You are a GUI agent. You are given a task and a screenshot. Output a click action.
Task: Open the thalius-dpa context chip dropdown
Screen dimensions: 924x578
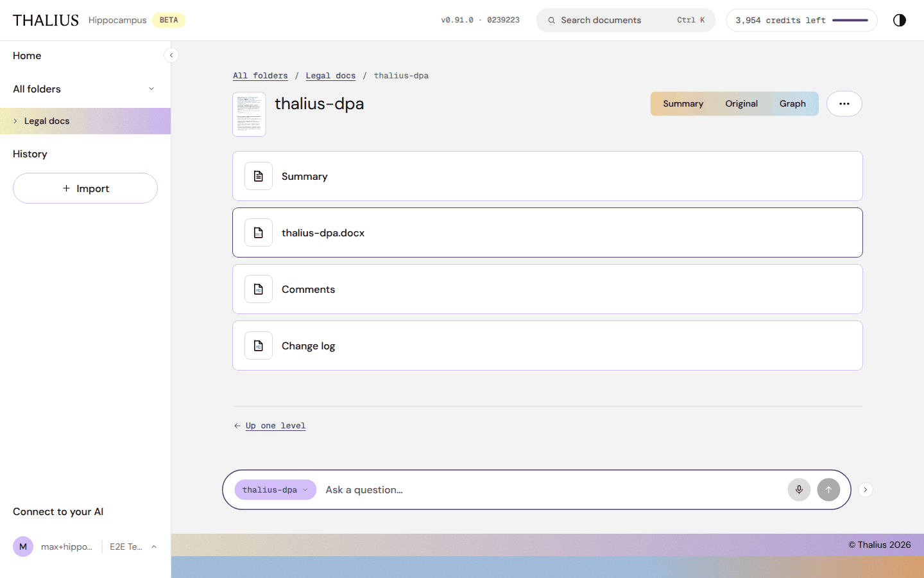tap(275, 489)
